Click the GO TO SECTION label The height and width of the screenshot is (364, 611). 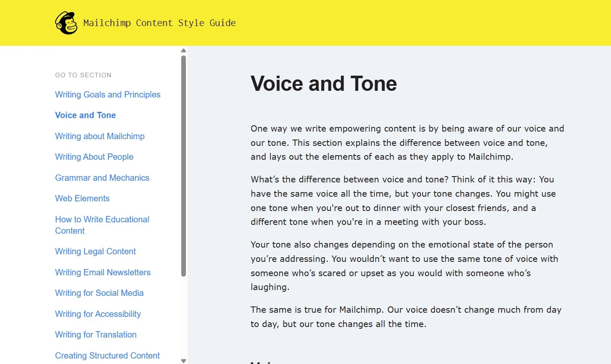click(x=83, y=75)
